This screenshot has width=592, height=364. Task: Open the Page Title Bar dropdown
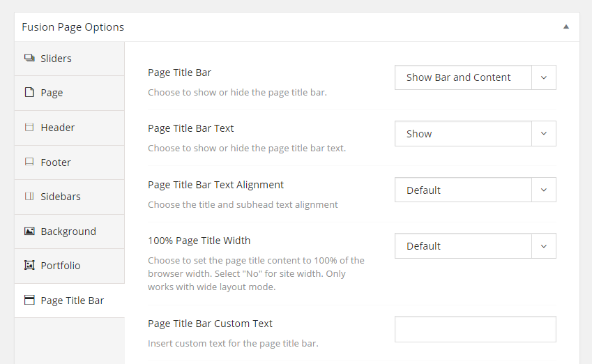coord(476,77)
